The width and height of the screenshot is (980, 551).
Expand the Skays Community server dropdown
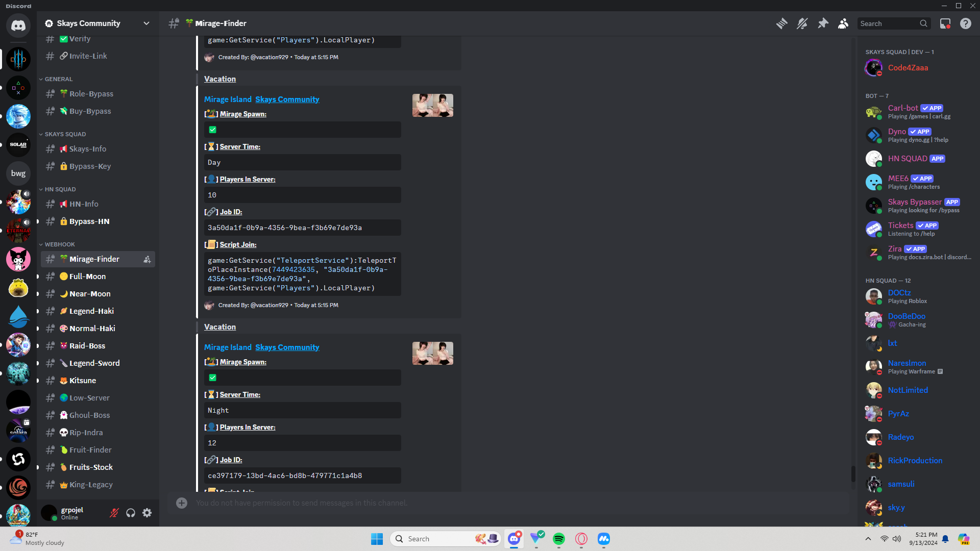click(146, 23)
